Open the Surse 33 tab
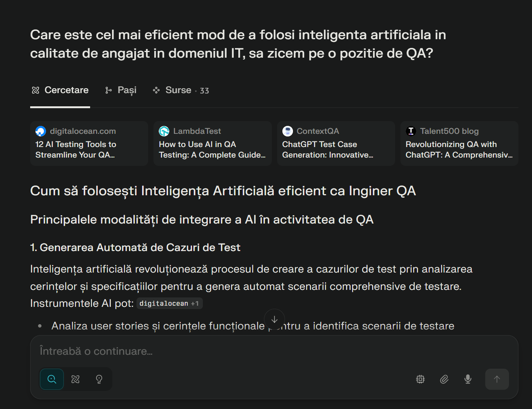The image size is (532, 409). 181,90
